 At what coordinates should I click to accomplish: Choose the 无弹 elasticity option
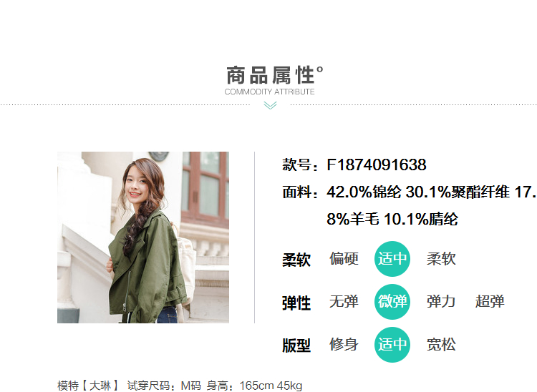(344, 301)
